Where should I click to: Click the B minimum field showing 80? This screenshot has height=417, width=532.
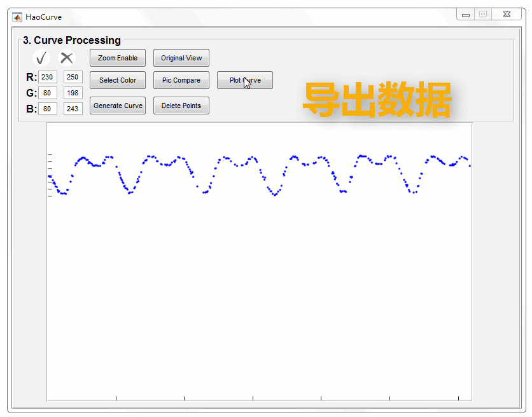48,109
